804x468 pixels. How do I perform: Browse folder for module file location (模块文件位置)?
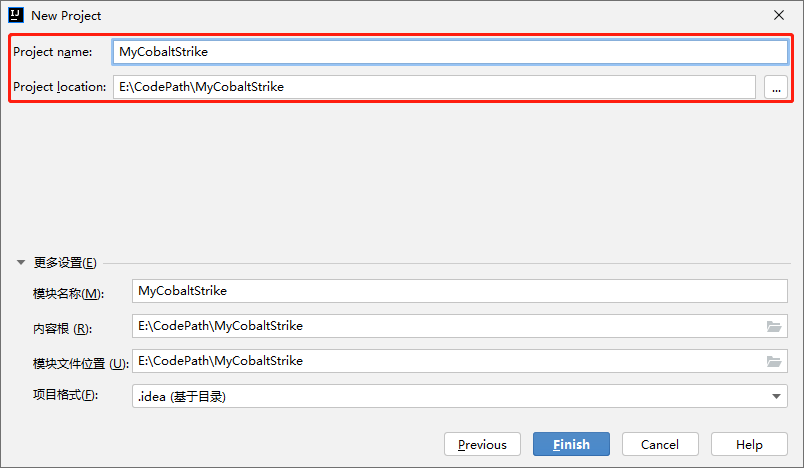pos(774,361)
